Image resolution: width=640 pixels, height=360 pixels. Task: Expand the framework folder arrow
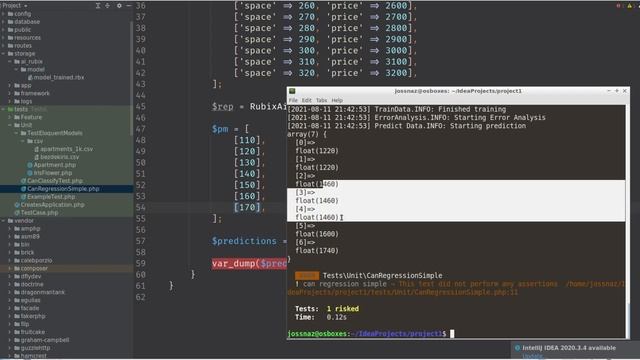click(10, 93)
